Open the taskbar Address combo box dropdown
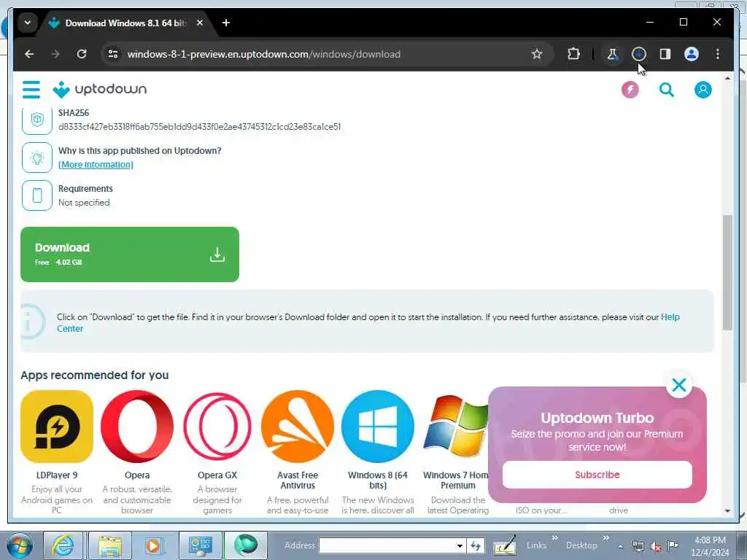Screen dimensions: 747x560 [460, 545]
